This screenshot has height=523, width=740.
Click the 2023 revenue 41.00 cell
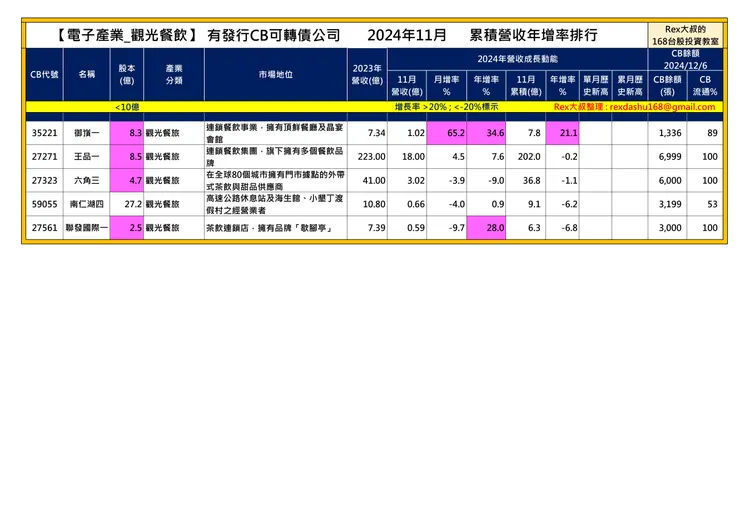[367, 180]
